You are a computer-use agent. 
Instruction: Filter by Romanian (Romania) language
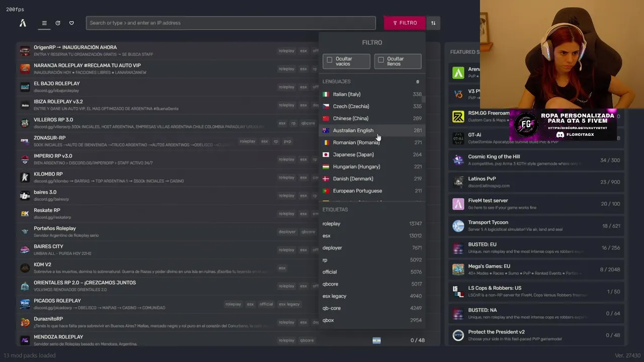click(372, 142)
